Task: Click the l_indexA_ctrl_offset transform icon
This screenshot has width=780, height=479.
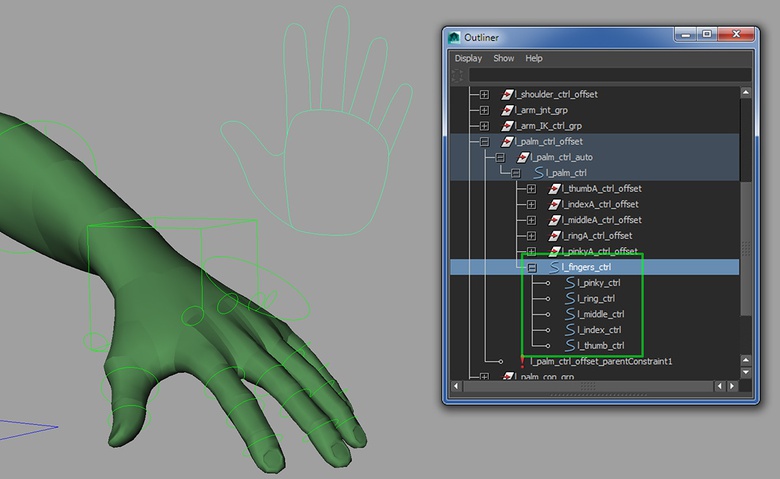Action: tap(554, 204)
